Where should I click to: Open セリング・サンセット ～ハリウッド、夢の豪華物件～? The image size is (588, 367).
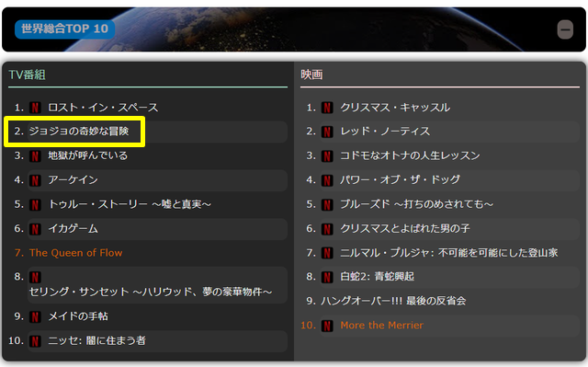[151, 292]
